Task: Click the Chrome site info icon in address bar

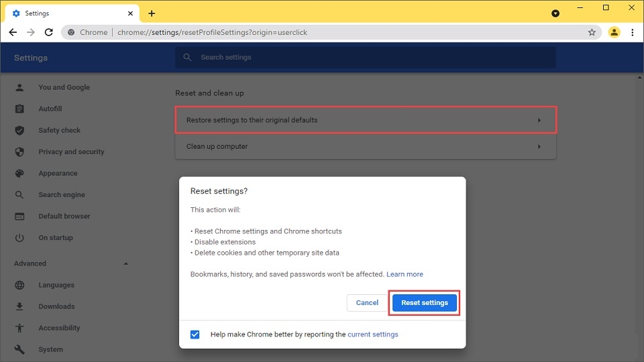Action: pyautogui.click(x=71, y=32)
